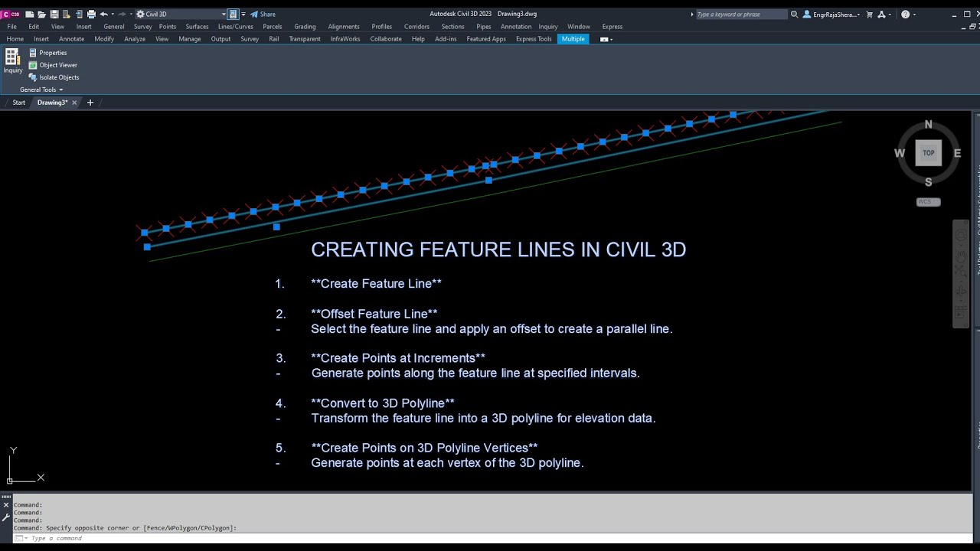Click the Object Viewer button
Screen dimensions: 980x551
coord(53,65)
